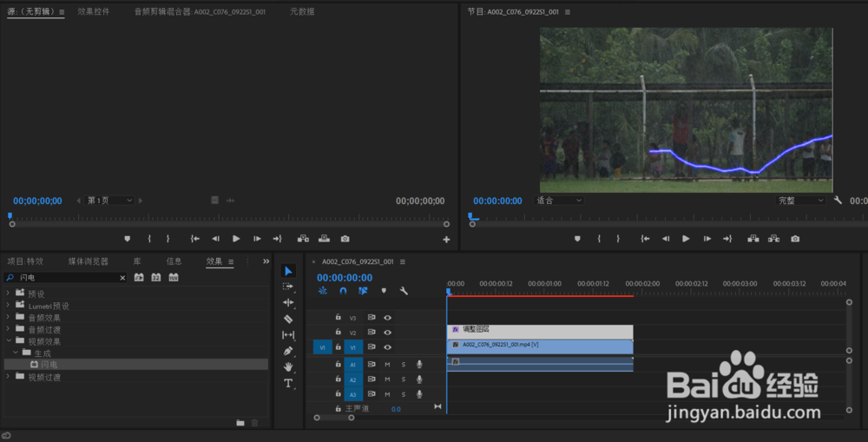Mark Out in Source monitor
The width and height of the screenshot is (868, 442).
[168, 239]
